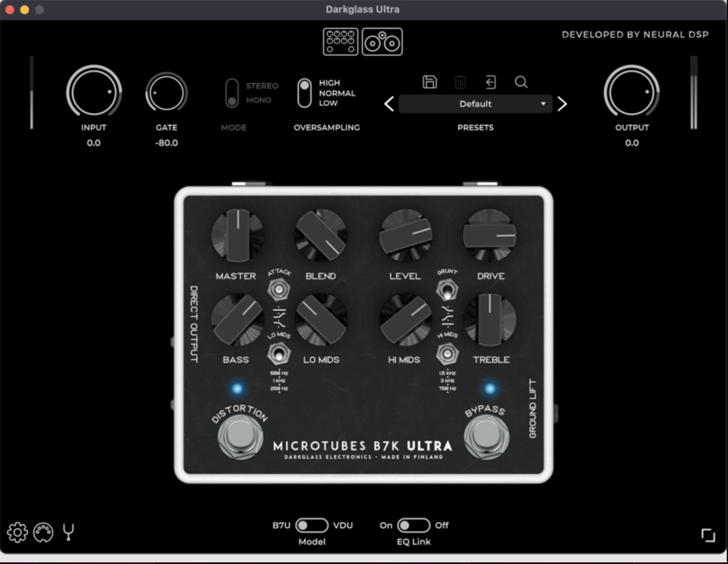The height and width of the screenshot is (564, 728).
Task: Open the tuner fork icon
Action: (x=68, y=532)
